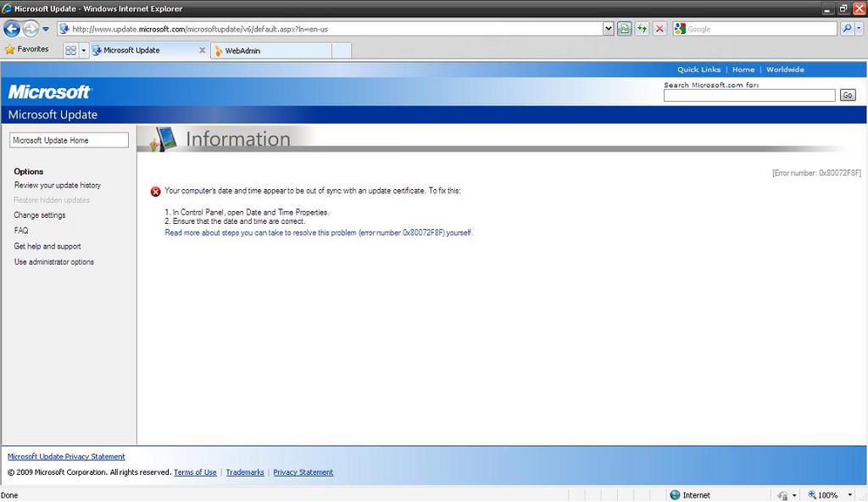The height and width of the screenshot is (502, 868).
Task: Click the red Stop loading icon
Action: pos(659,29)
